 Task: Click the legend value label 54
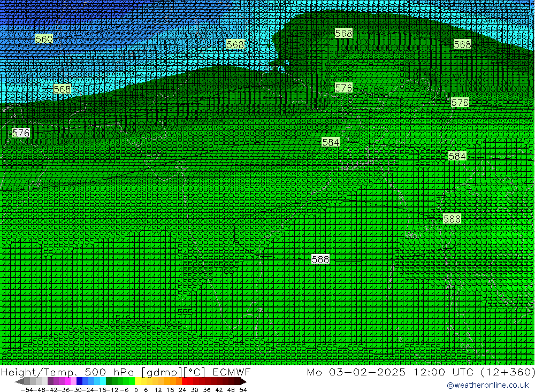(x=243, y=390)
